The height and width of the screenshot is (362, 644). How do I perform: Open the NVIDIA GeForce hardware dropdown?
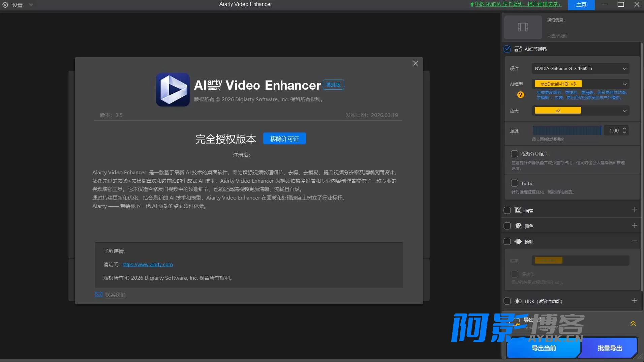coord(580,68)
